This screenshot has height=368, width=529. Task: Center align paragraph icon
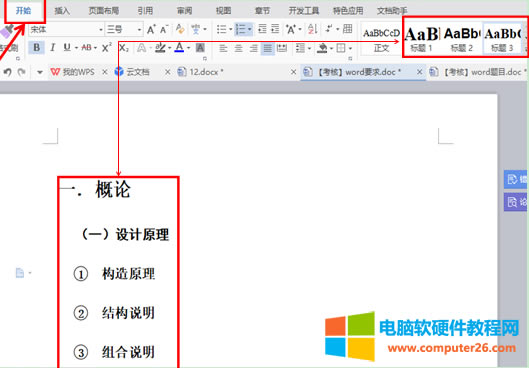click(238, 48)
